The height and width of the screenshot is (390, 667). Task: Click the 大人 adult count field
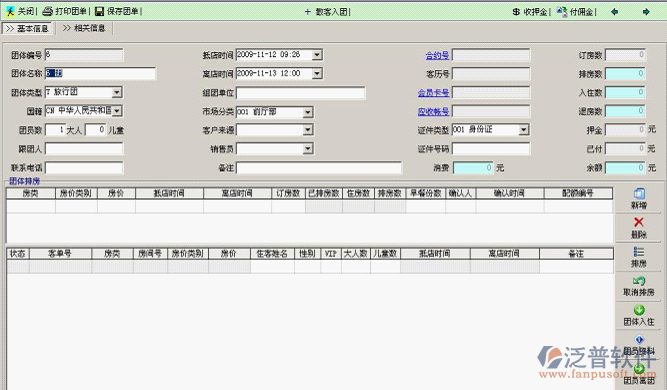tap(55, 130)
